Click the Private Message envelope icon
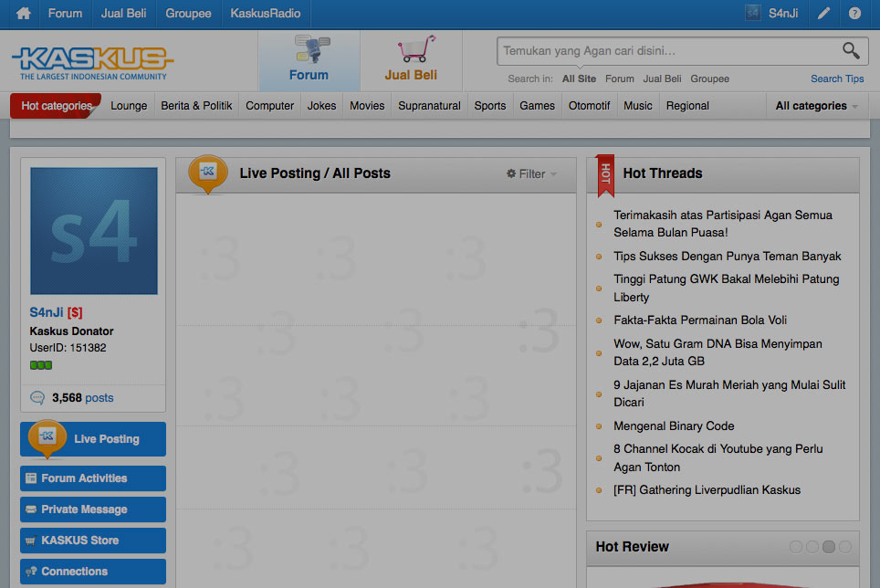 [x=31, y=509]
